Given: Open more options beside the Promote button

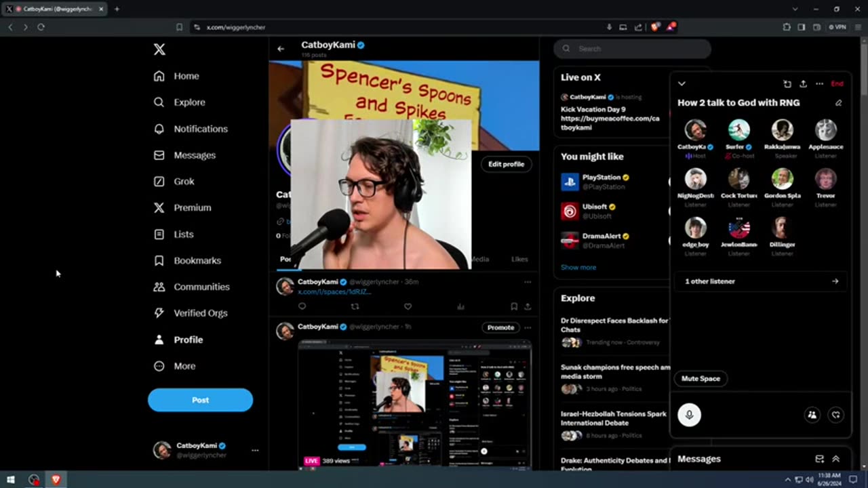Looking at the screenshot, I should coord(528,327).
